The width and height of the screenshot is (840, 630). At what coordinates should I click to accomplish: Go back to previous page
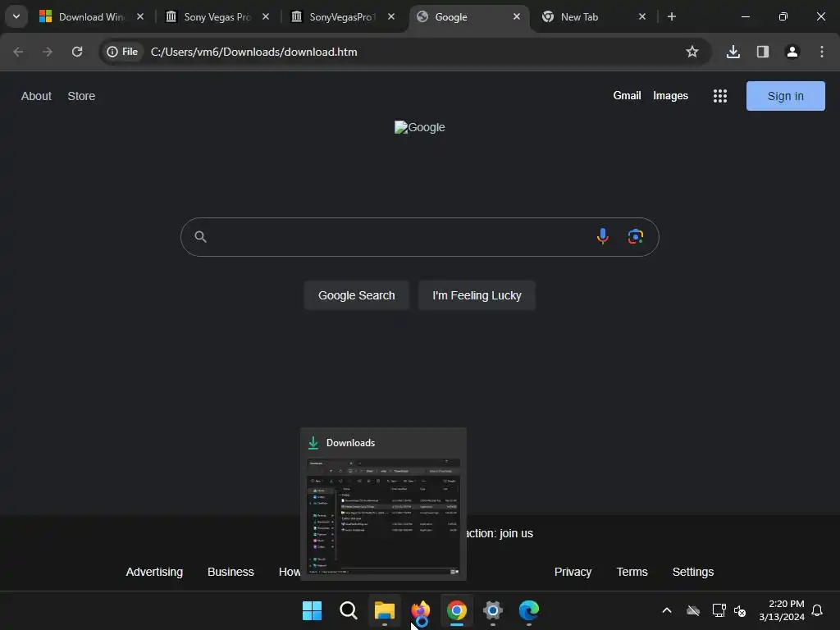(x=18, y=52)
